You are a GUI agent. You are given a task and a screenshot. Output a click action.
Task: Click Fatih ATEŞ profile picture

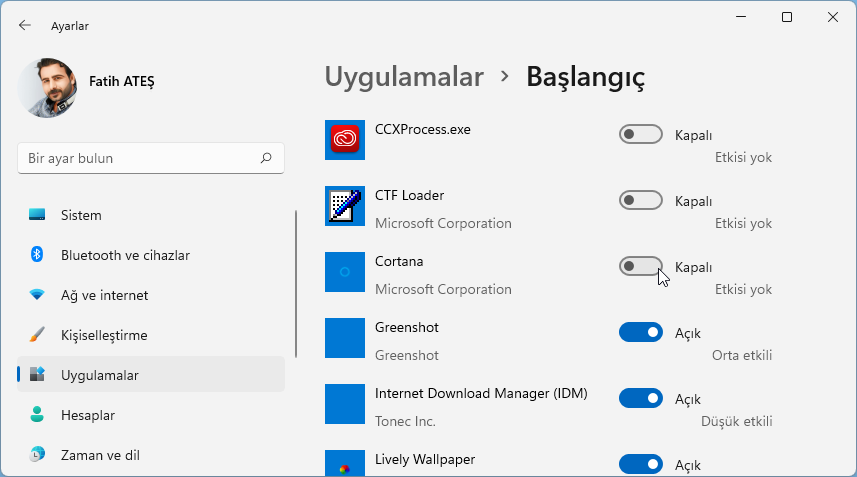point(48,88)
